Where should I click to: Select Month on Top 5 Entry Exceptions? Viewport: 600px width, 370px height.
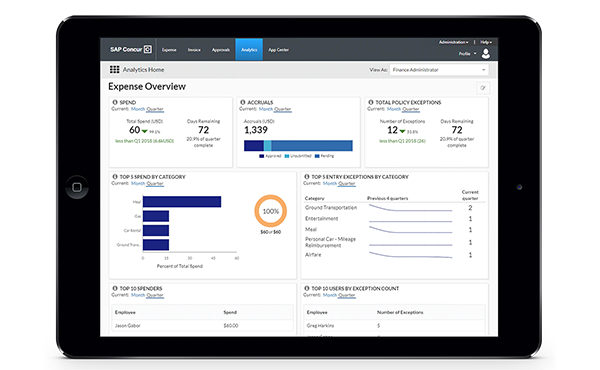coord(329,183)
